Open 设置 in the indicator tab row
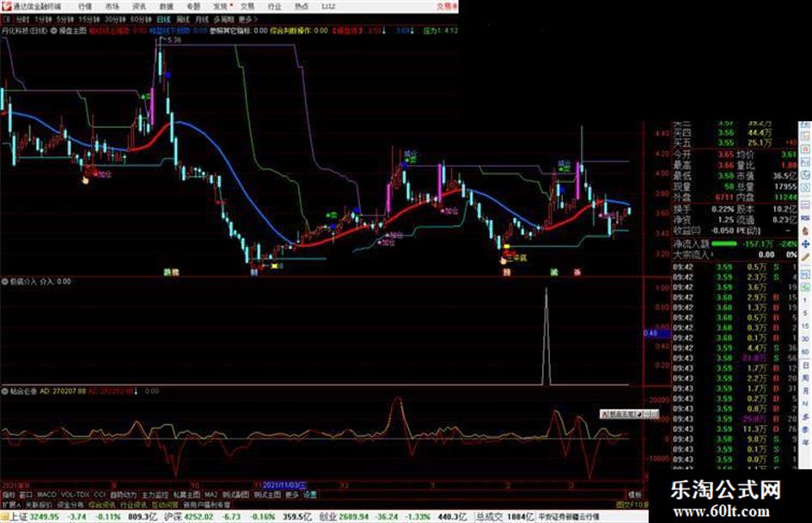This screenshot has height=523, width=812. [x=309, y=495]
